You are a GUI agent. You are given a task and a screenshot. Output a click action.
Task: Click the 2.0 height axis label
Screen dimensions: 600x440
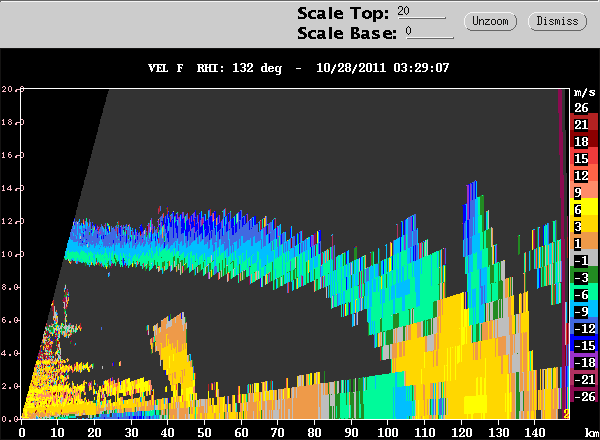(9, 386)
